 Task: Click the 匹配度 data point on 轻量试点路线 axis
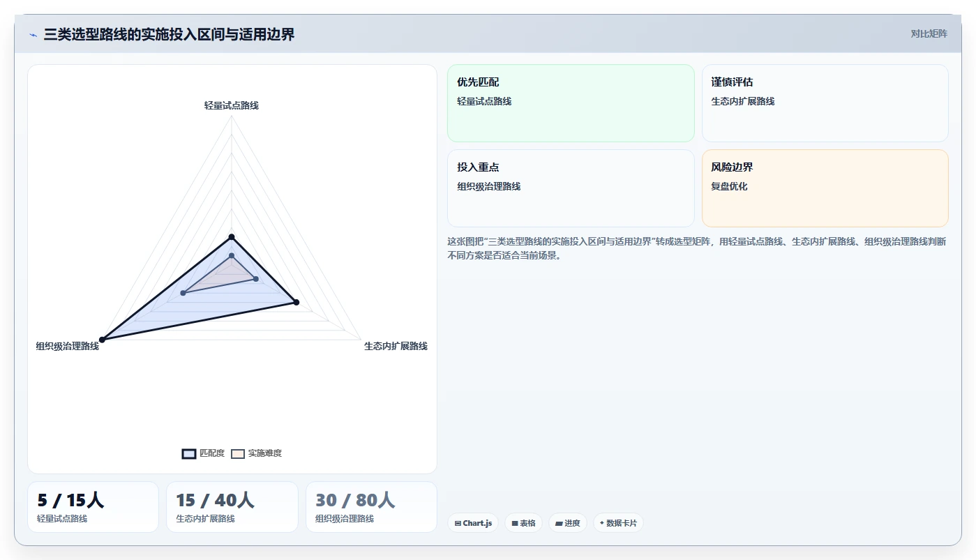pyautogui.click(x=232, y=237)
